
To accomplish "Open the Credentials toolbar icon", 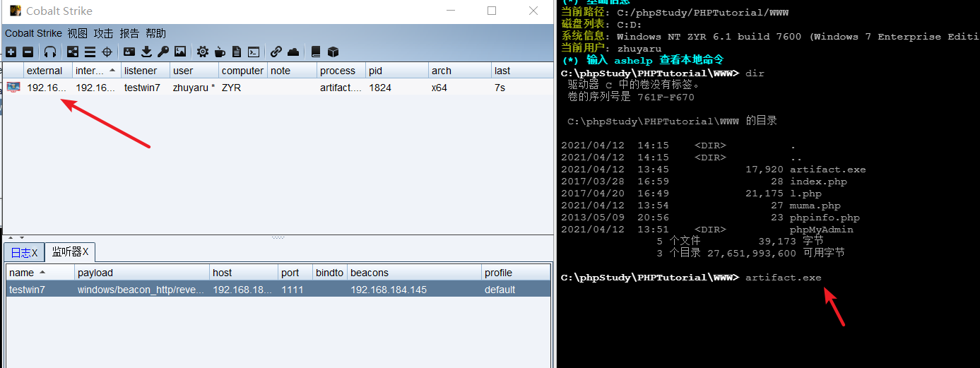I will pyautogui.click(x=129, y=52).
